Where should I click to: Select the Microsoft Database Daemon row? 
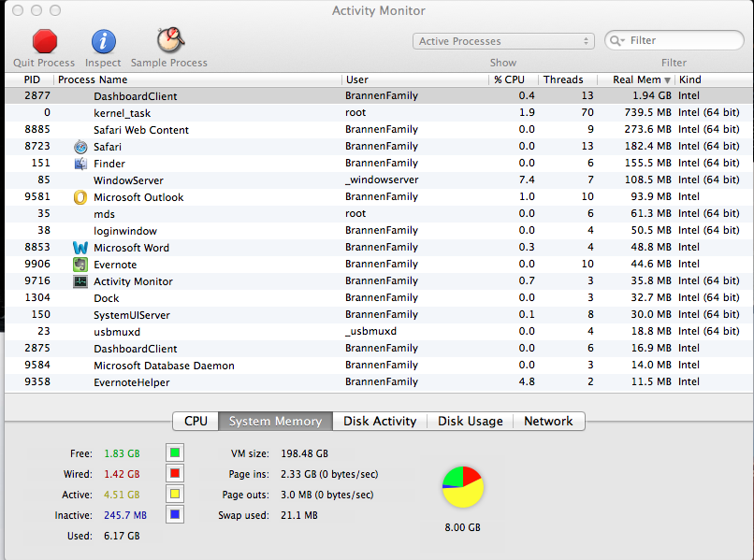tap(379, 365)
